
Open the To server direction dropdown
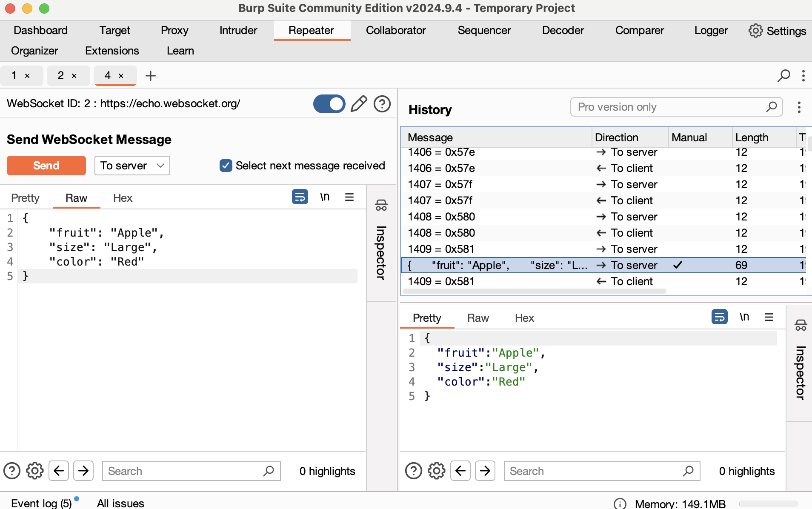click(132, 166)
